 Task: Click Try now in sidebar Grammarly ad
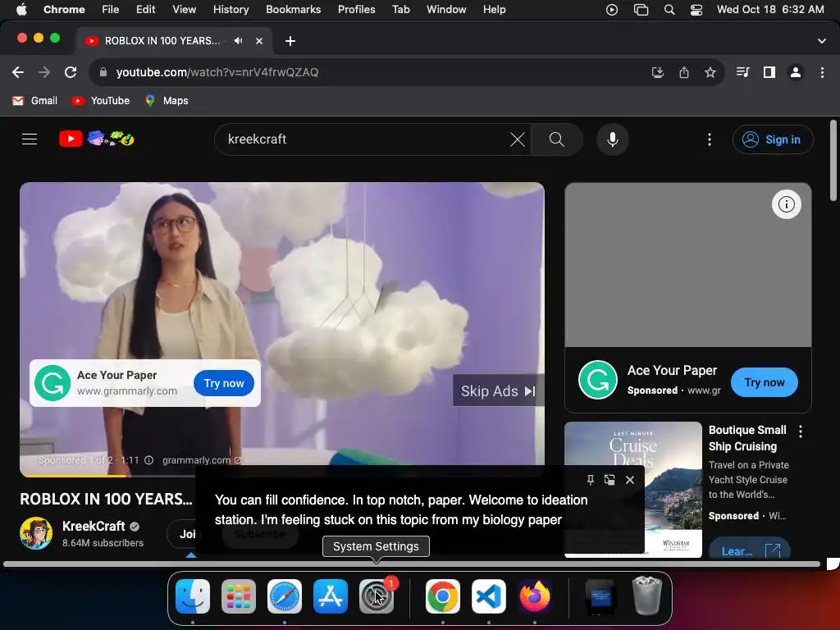(x=765, y=382)
